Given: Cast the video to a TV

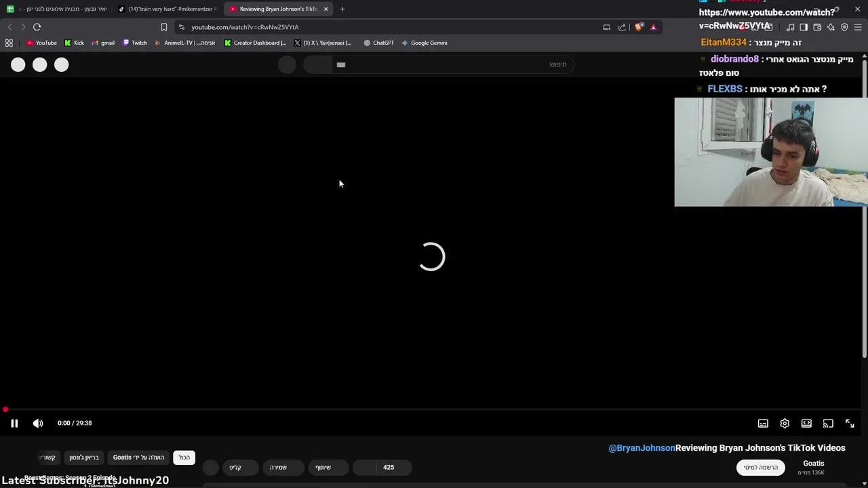Looking at the screenshot, I should point(828,424).
